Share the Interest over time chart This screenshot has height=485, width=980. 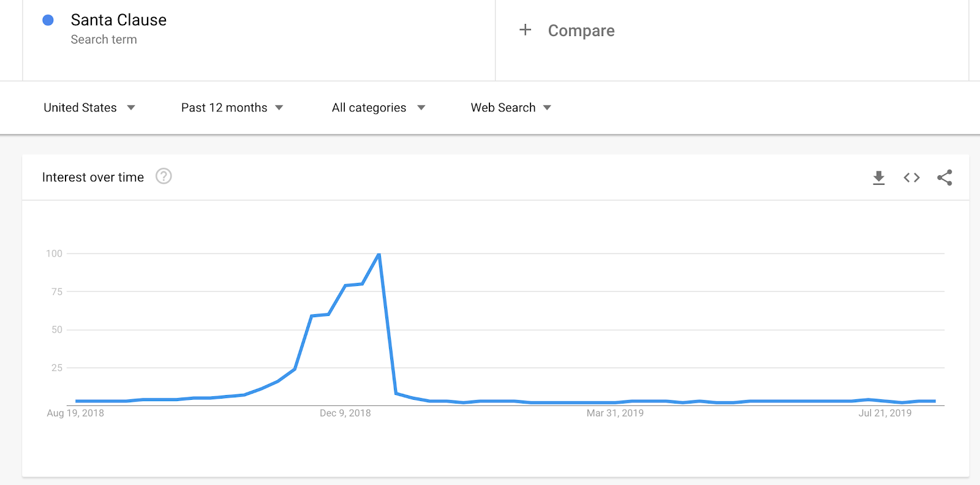click(944, 178)
